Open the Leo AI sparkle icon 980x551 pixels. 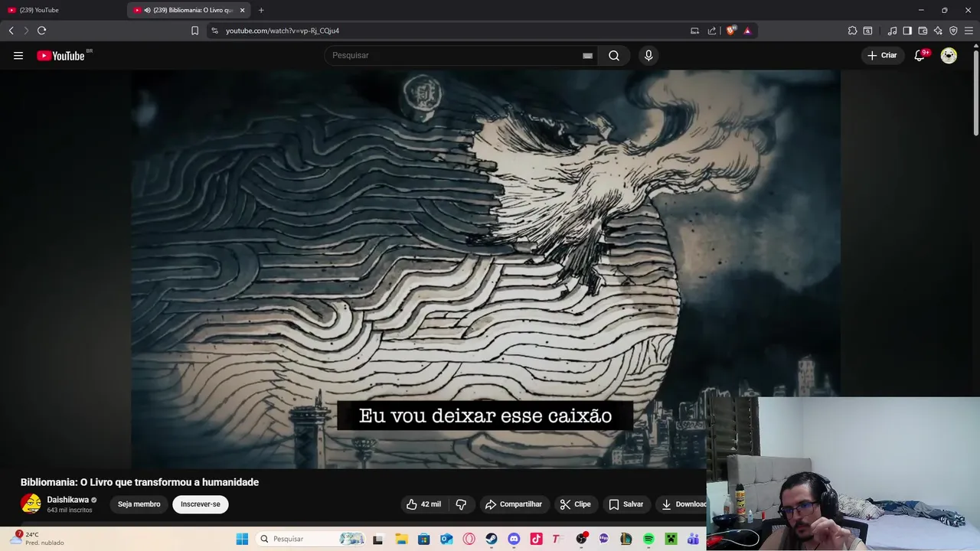click(x=938, y=31)
